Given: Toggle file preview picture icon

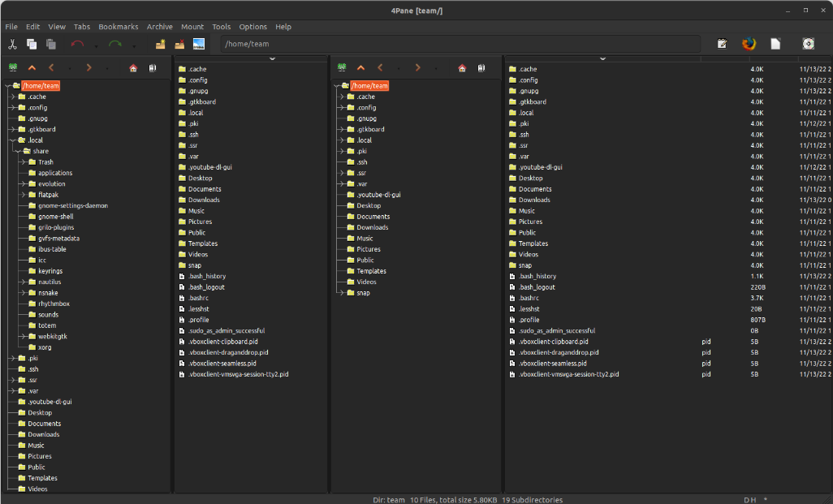Looking at the screenshot, I should [199, 44].
